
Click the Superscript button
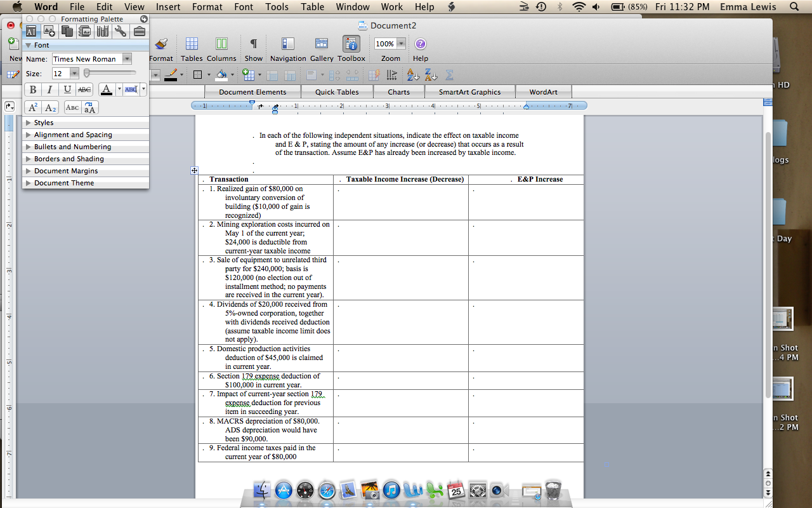33,107
